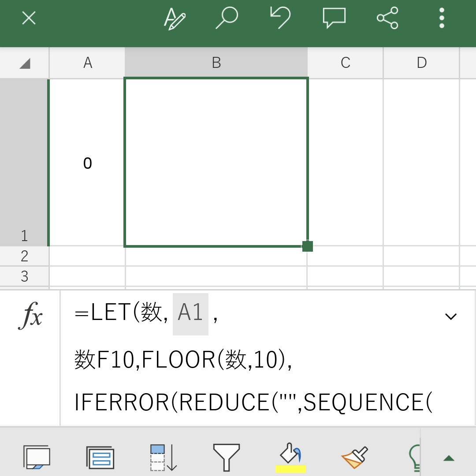Undo the last action
476x476 pixels.
click(x=280, y=18)
